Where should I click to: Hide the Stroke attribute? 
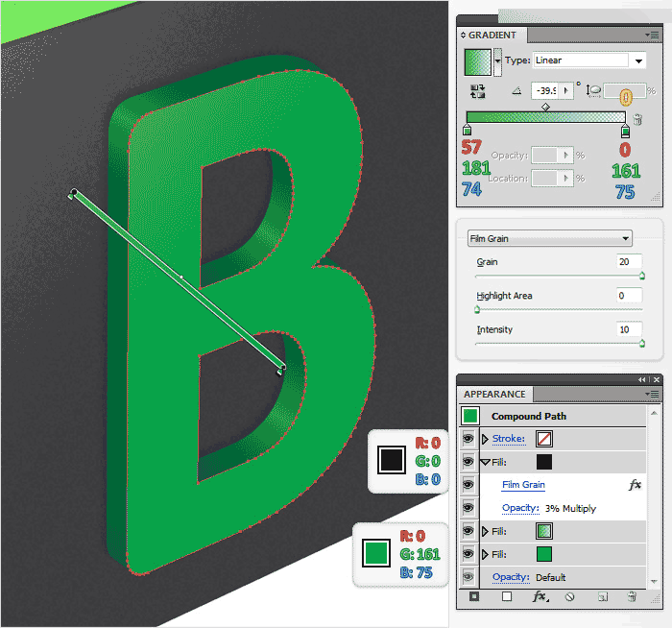468,439
